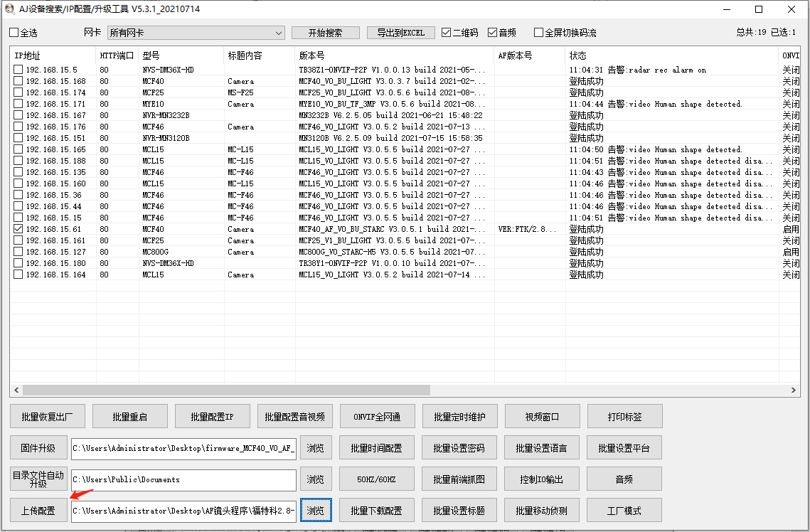The height and width of the screenshot is (532, 810).
Task: Enter 工厂模式 factory mode
Action: [624, 511]
